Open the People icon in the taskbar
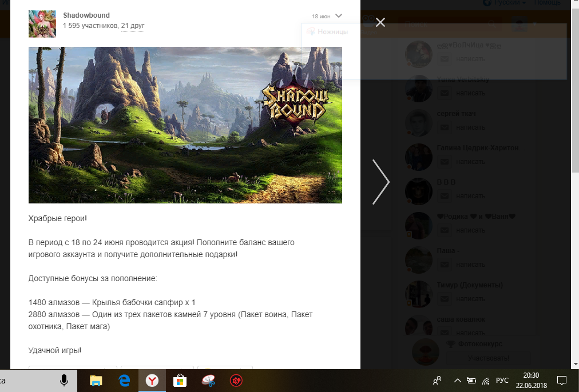Screen dimensions: 579x392 [x=437, y=381]
